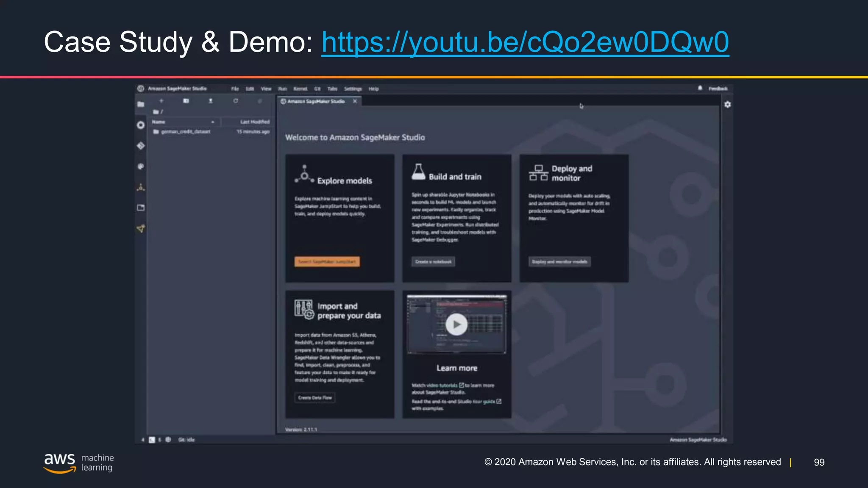Click Amazon SageMaker Studio status bar label
Image resolution: width=868 pixels, height=488 pixels.
(698, 440)
